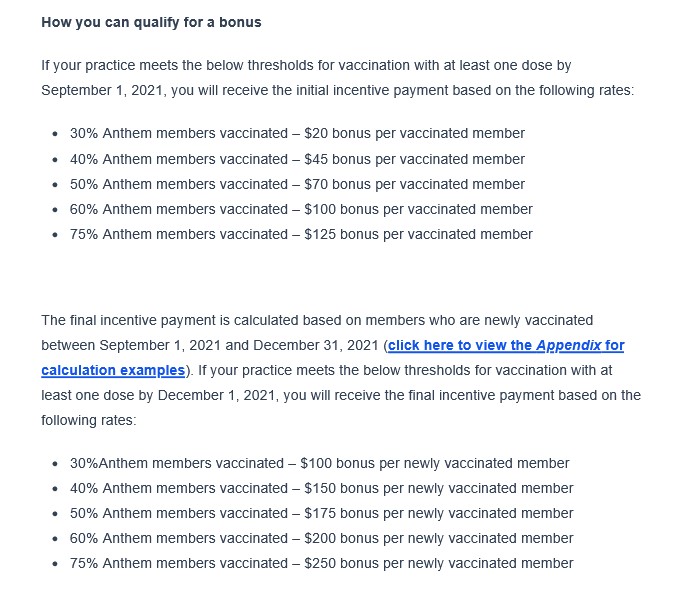Click the "If your practice meets the below" opening line
Screen dimensions: 691x601
pyautogui.click(x=306, y=65)
